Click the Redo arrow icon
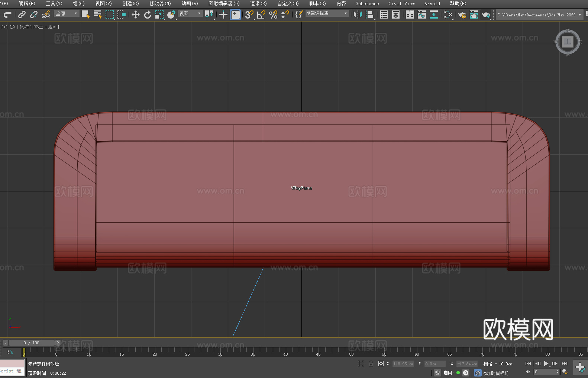 [7, 14]
